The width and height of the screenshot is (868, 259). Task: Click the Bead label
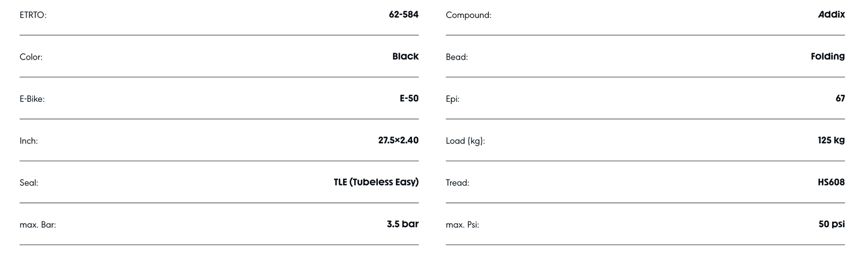tap(457, 57)
